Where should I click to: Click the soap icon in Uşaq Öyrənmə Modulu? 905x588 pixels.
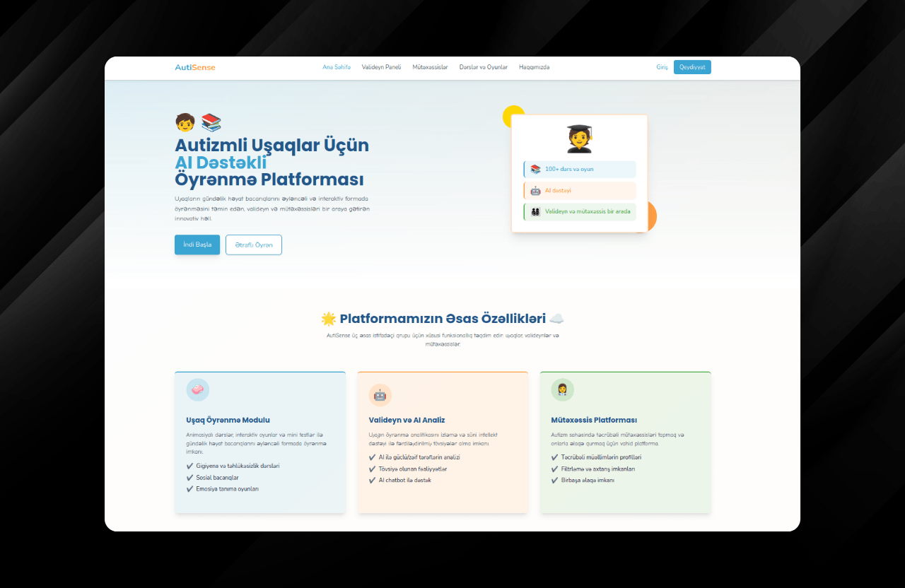tap(198, 389)
